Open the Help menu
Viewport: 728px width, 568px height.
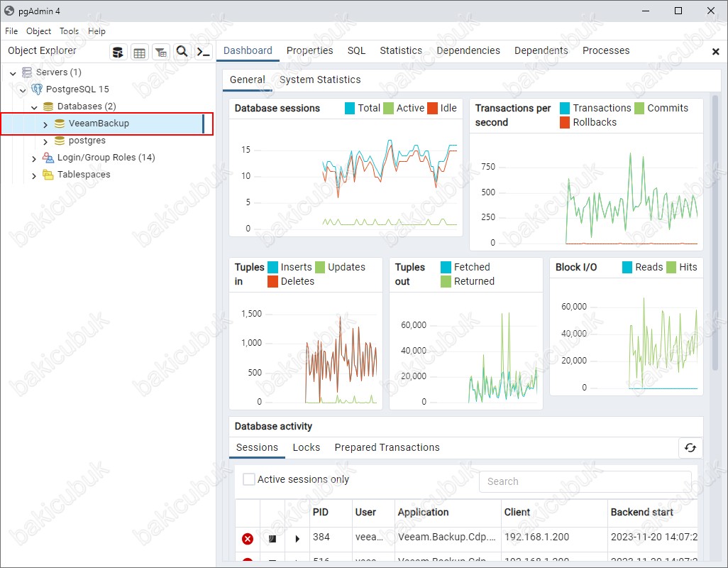pyautogui.click(x=96, y=31)
